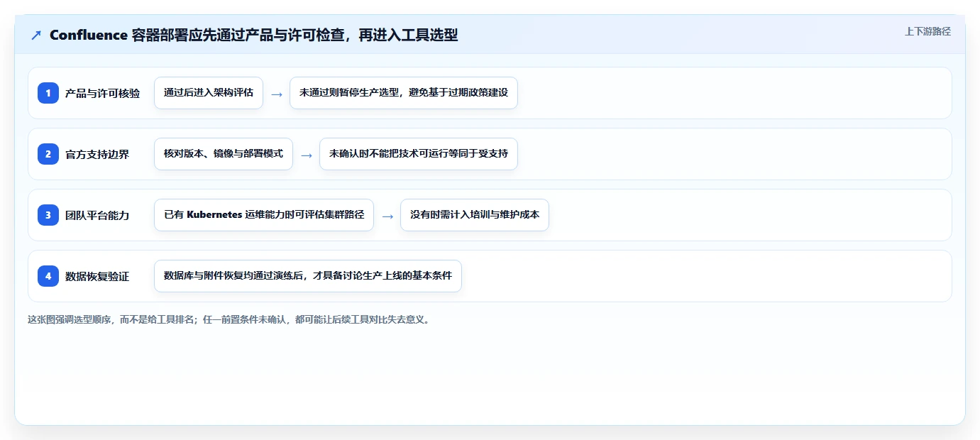The height and width of the screenshot is (440, 980).
Task: Click the '未确认时不能把技术可运行等同于受支持' box
Action: pos(419,154)
